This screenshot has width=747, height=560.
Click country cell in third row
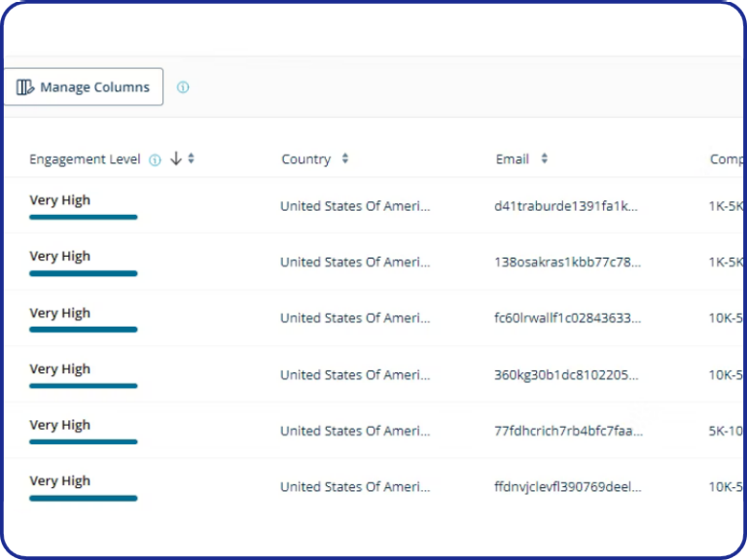point(355,318)
